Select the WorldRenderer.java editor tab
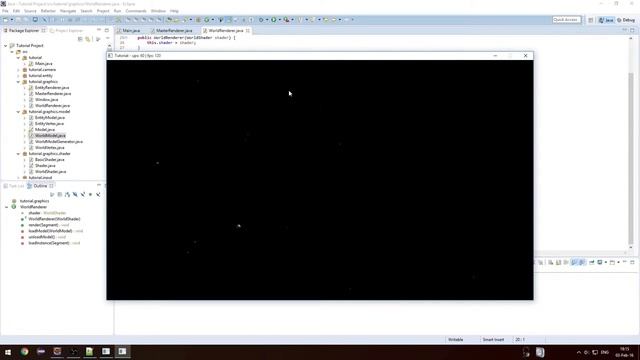The height and width of the screenshot is (360, 640). 226,31
